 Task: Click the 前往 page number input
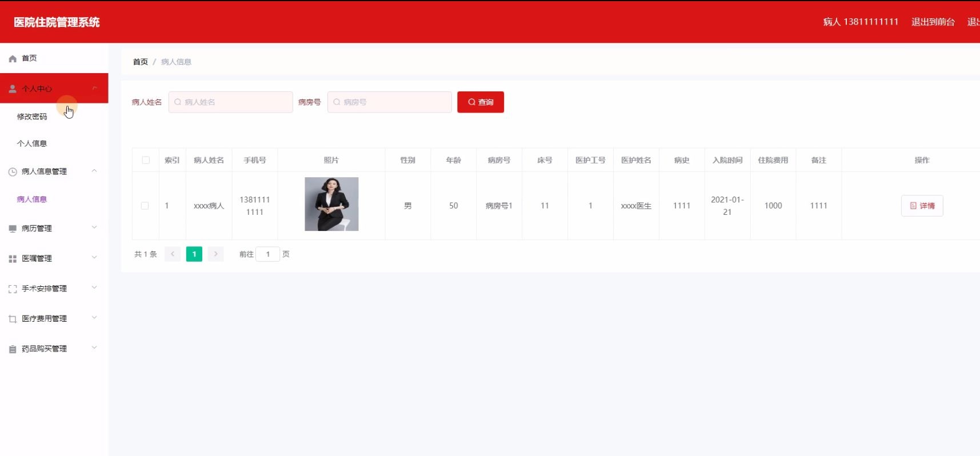point(267,254)
